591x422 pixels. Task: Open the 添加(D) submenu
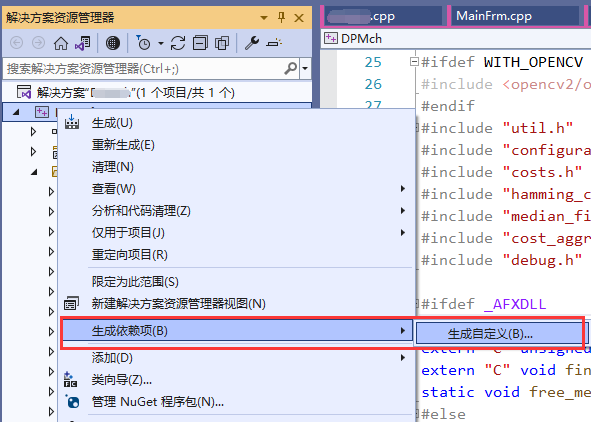[236, 358]
